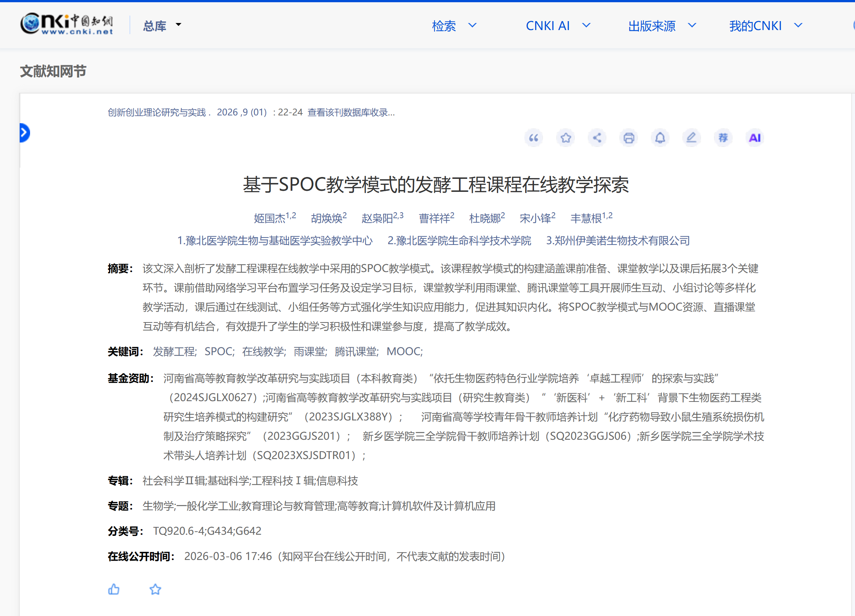Expand the left side panel arrow
855x616 pixels.
[24, 133]
